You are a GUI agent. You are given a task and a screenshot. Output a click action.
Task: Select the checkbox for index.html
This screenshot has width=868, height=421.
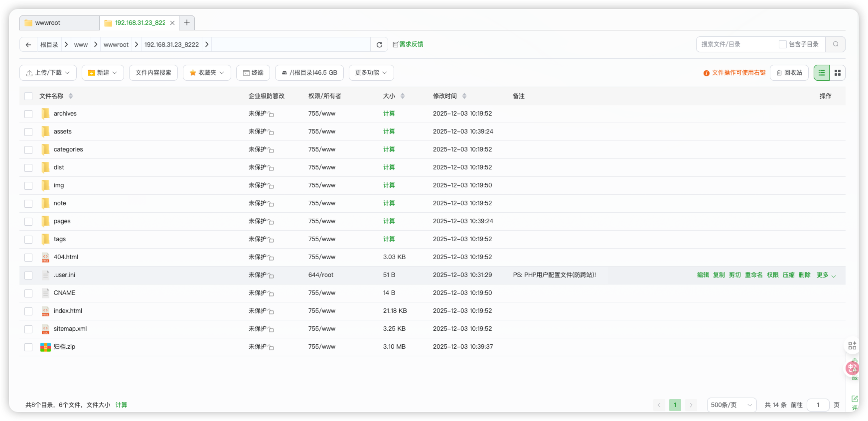[28, 311]
